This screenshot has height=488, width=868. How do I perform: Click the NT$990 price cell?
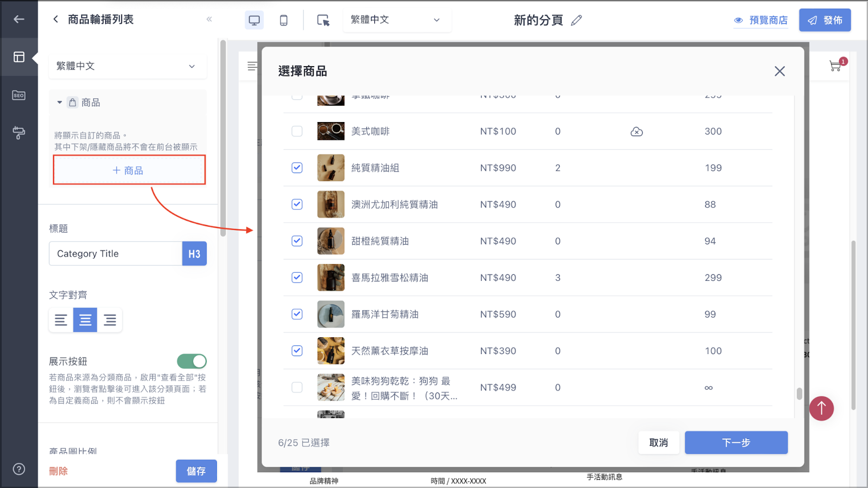coord(498,168)
